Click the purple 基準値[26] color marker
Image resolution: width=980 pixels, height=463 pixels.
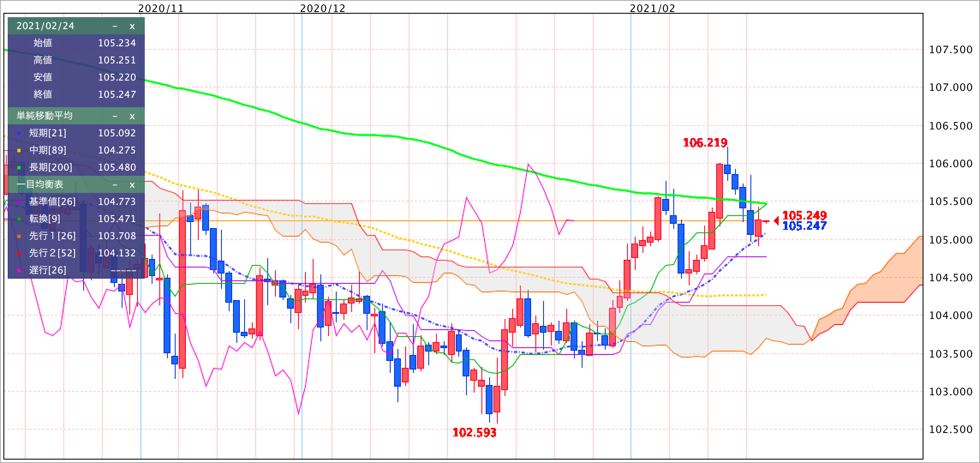point(18,202)
